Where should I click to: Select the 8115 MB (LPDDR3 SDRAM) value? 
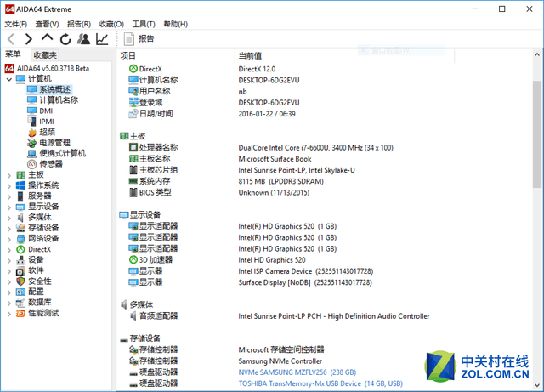pyautogui.click(x=281, y=182)
